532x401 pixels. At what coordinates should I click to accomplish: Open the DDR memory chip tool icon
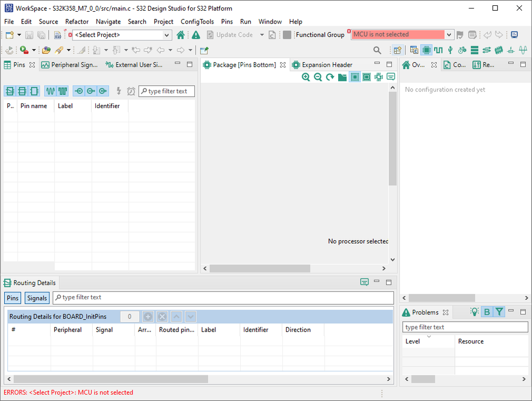(x=499, y=50)
